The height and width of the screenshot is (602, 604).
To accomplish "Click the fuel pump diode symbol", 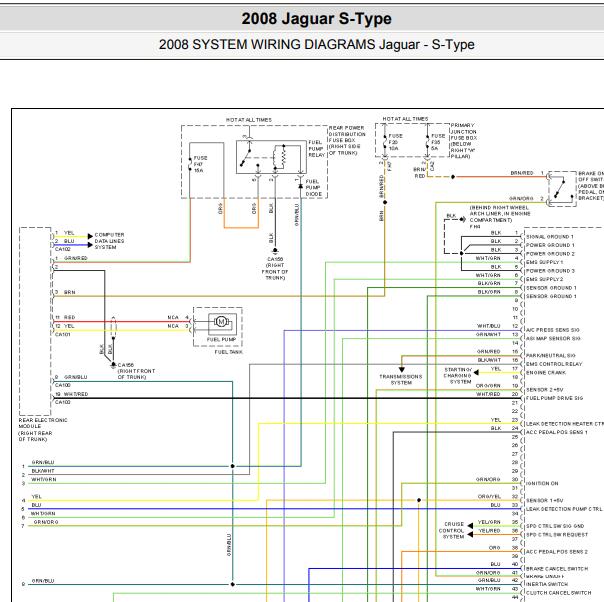I will click(300, 186).
